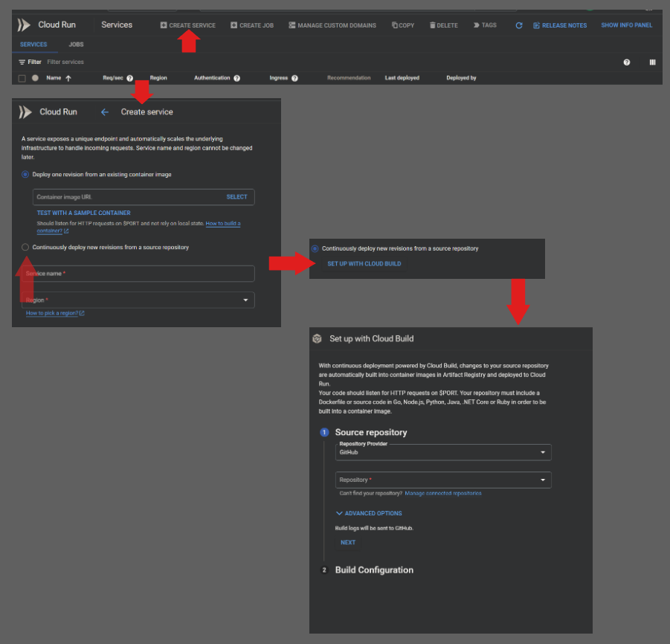Open Manage Custom Domains

click(332, 25)
